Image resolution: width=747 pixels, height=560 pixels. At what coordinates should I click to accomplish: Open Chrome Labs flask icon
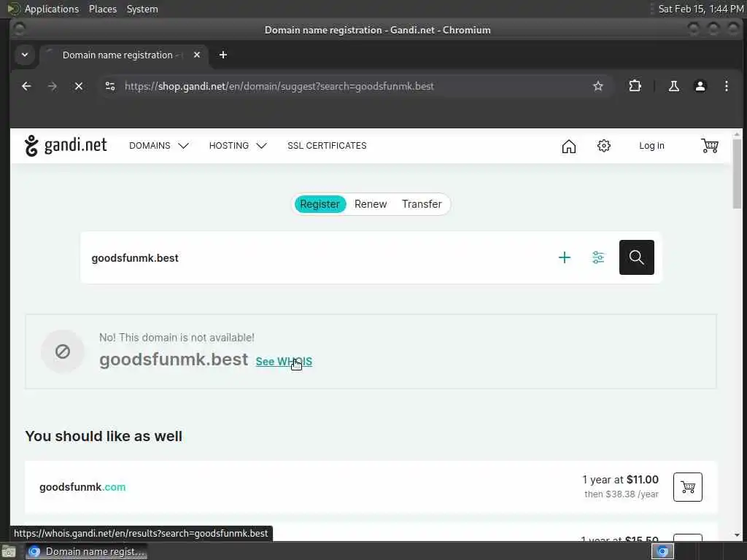tap(673, 86)
